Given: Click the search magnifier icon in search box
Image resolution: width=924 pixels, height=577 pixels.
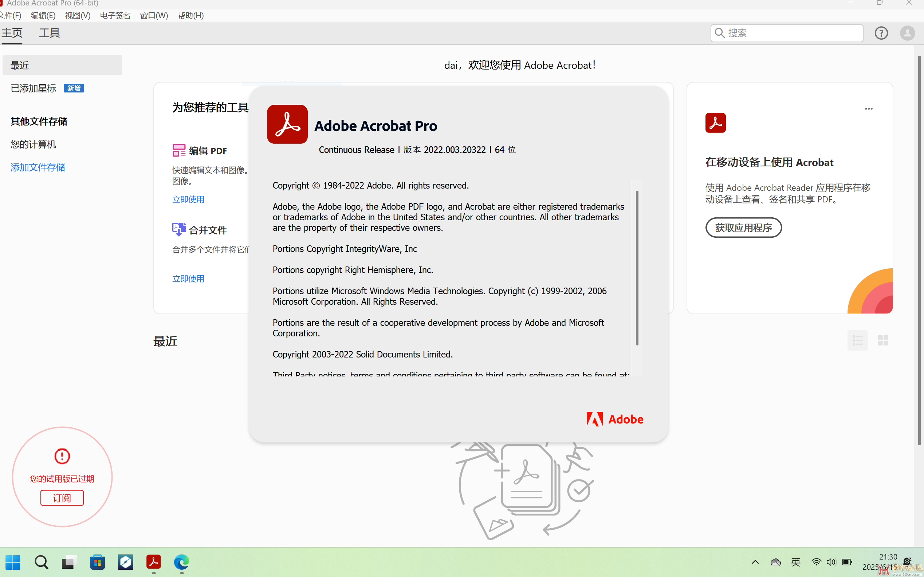Looking at the screenshot, I should [x=719, y=33].
